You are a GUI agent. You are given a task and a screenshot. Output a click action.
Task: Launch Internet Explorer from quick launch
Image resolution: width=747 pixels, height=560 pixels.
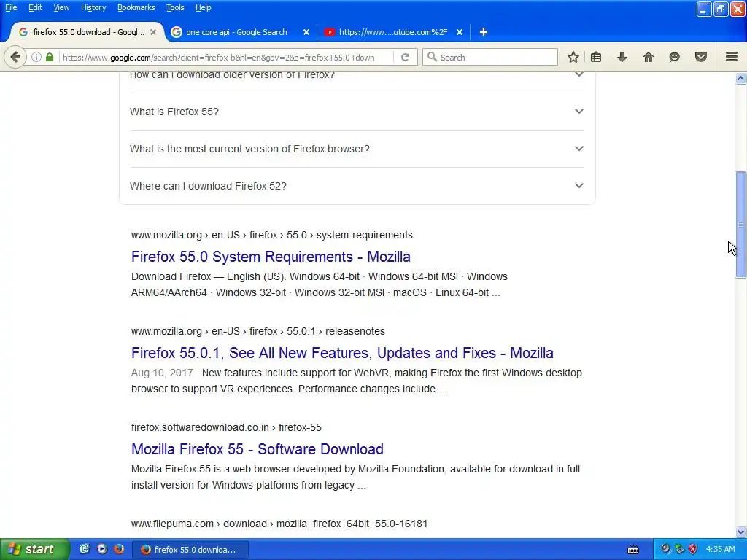[x=85, y=549]
